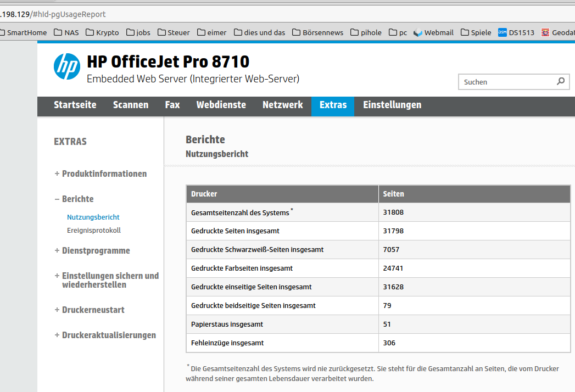Select Gedruckte Farbseiten insgesamt label
Viewport: 575px width, 392px height.
point(242,268)
